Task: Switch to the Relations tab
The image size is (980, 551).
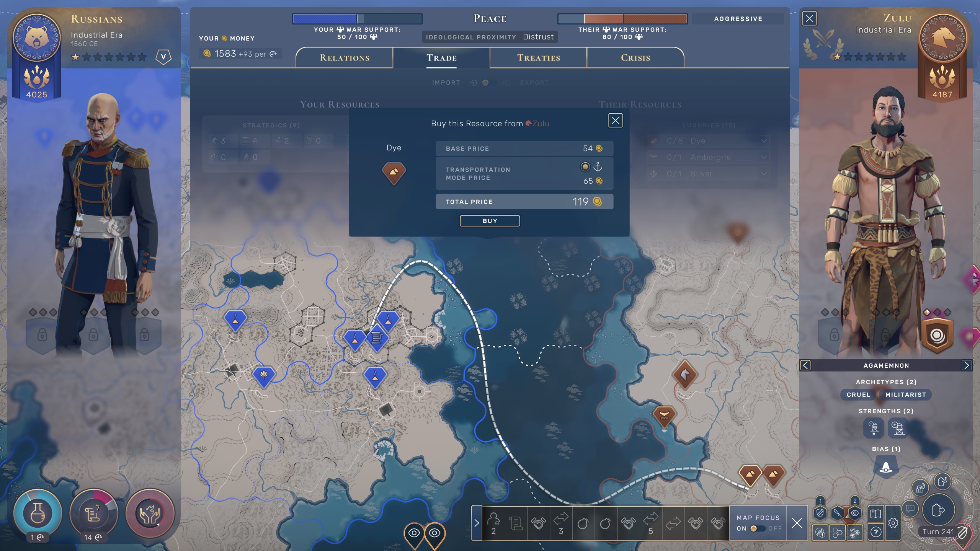Action: (345, 58)
